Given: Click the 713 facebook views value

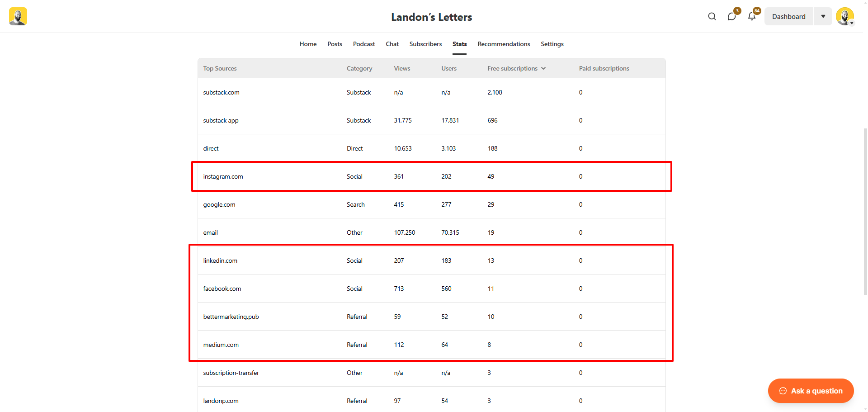Looking at the screenshot, I should click(x=399, y=289).
